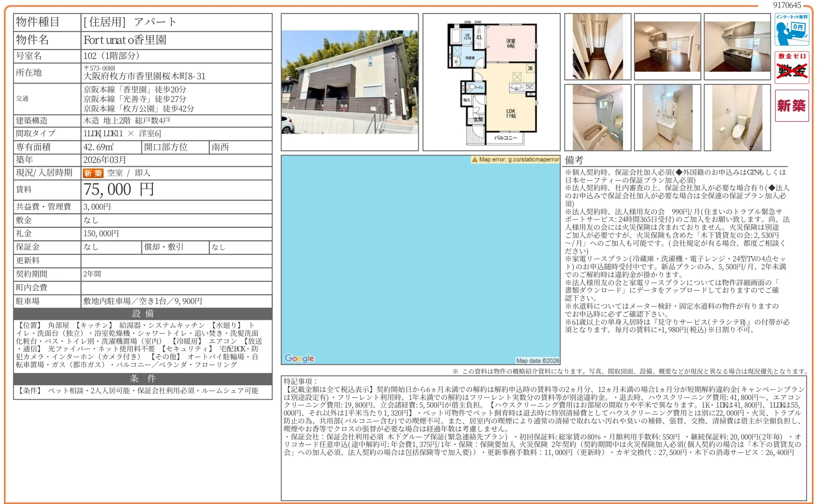Click the property ID number 9170645

[787, 5]
